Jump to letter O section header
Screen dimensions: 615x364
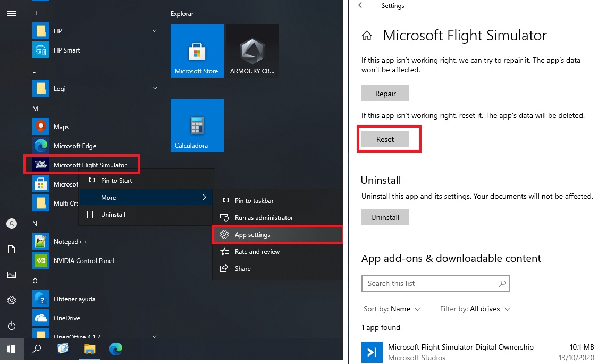coord(35,281)
